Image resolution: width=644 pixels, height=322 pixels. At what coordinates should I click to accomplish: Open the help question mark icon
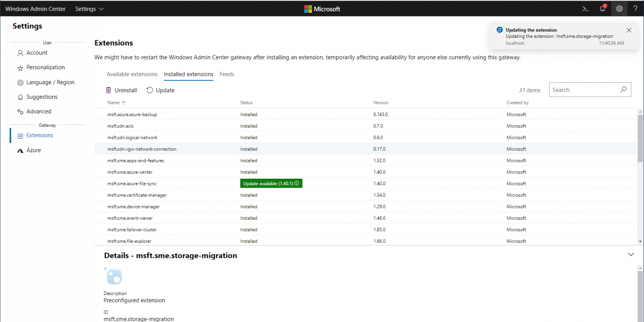635,8
